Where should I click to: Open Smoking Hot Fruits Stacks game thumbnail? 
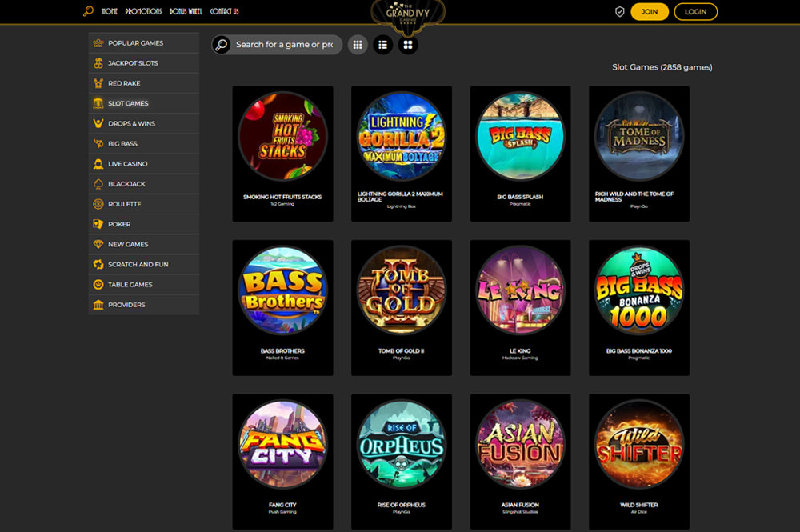coord(282,136)
